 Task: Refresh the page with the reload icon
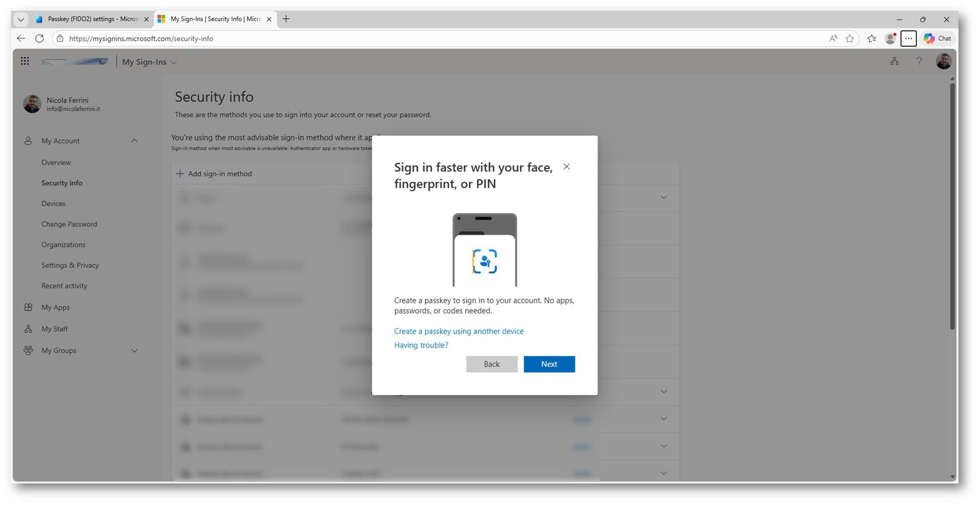pos(39,38)
